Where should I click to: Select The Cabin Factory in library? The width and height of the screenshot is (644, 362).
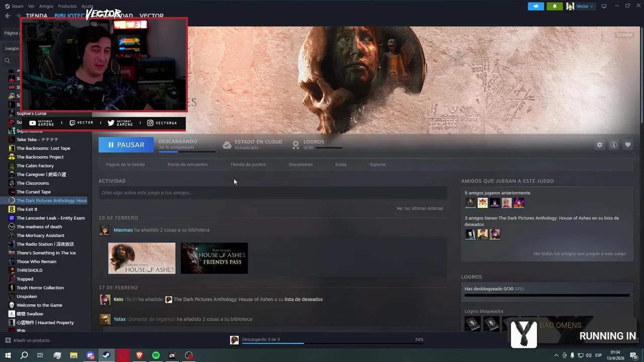35,165
